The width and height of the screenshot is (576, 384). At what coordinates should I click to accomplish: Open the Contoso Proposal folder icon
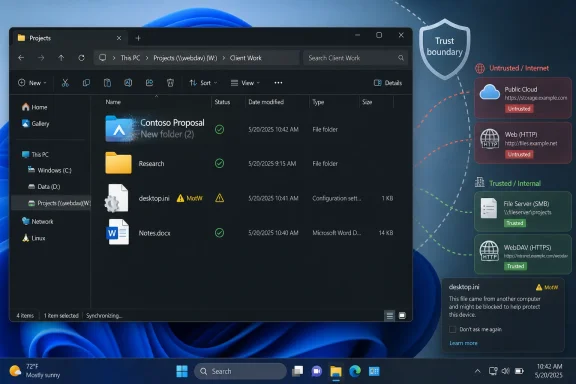point(118,129)
